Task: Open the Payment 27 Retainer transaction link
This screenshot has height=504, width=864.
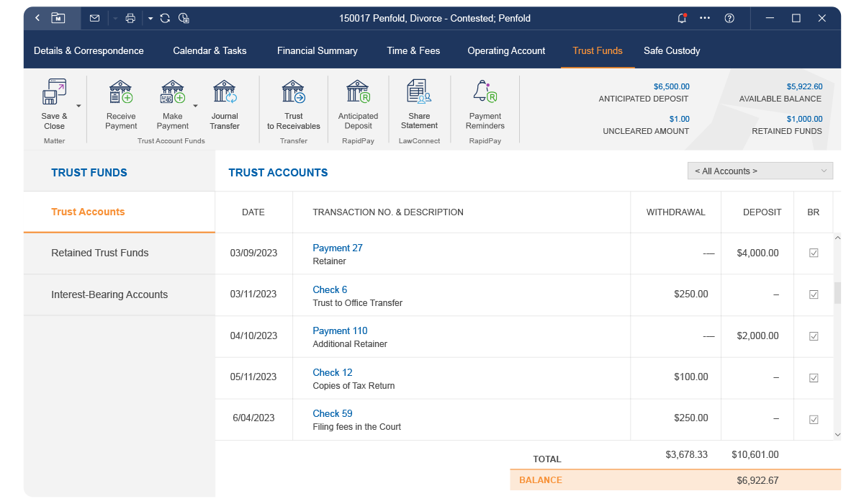Action: [337, 248]
